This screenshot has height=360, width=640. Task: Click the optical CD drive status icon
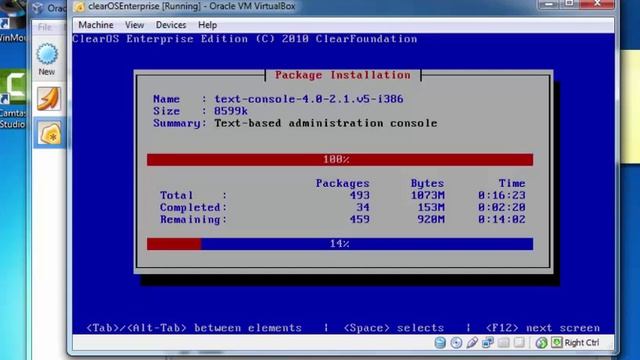pos(456,342)
